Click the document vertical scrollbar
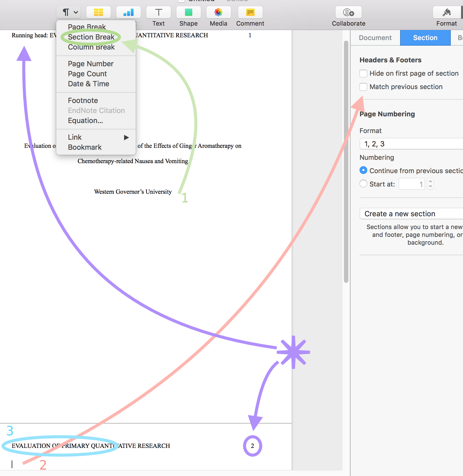Screen dimensions: 463x476 pos(346,162)
